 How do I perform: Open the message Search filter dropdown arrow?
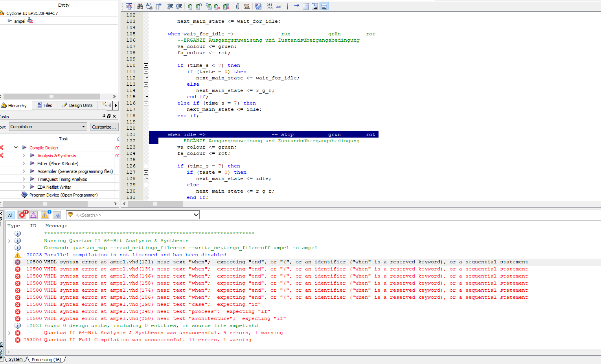click(196, 215)
